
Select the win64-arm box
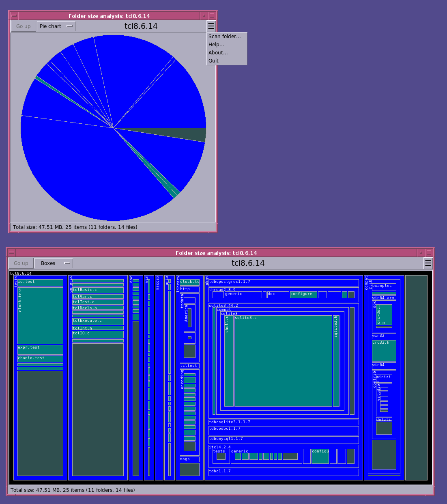pyautogui.click(x=384, y=298)
